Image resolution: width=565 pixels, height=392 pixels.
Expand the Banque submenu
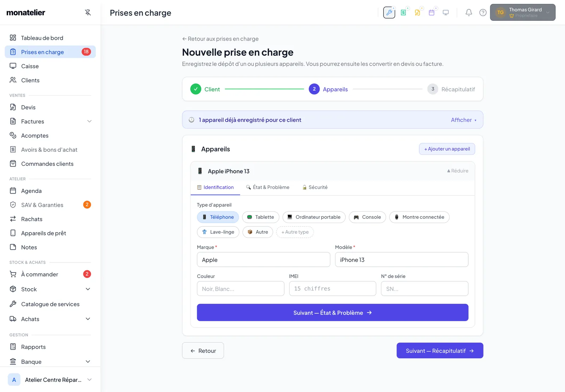[x=88, y=362]
